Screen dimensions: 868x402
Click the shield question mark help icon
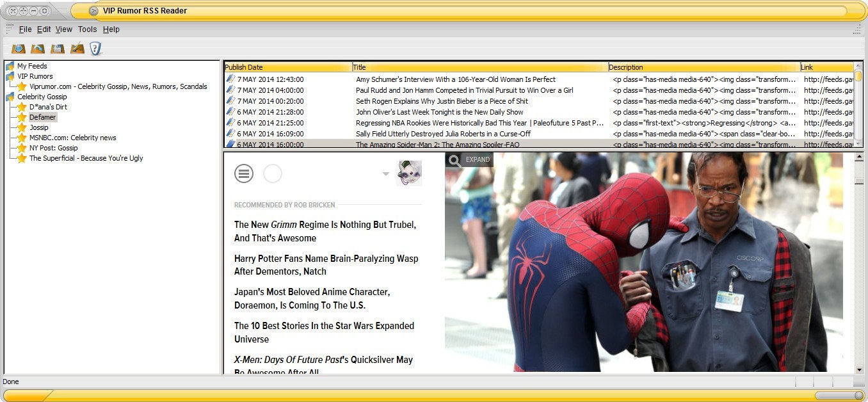click(x=95, y=49)
